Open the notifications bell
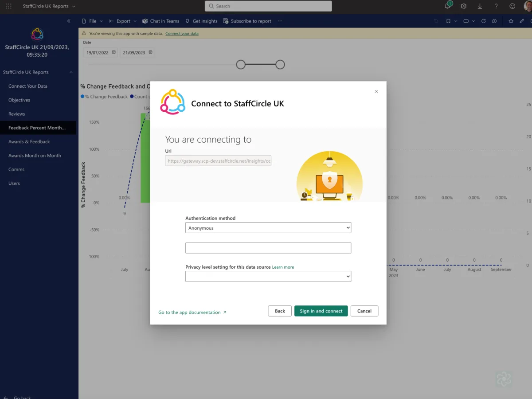This screenshot has height=399, width=532. pos(448,6)
